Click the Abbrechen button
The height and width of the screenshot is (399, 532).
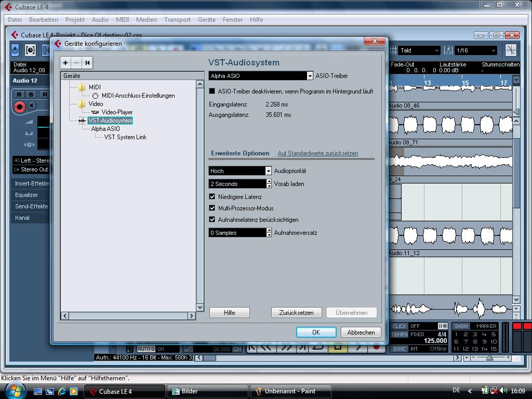(x=361, y=332)
